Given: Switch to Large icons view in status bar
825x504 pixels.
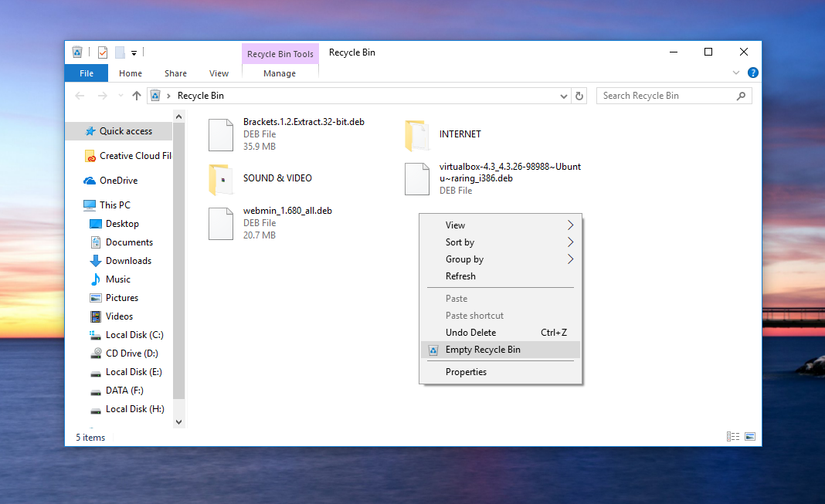Looking at the screenshot, I should coord(750,436).
